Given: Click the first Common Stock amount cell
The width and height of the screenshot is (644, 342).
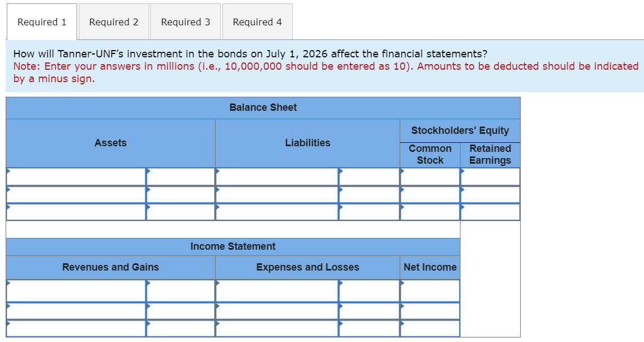Looking at the screenshot, I should click(x=430, y=176).
